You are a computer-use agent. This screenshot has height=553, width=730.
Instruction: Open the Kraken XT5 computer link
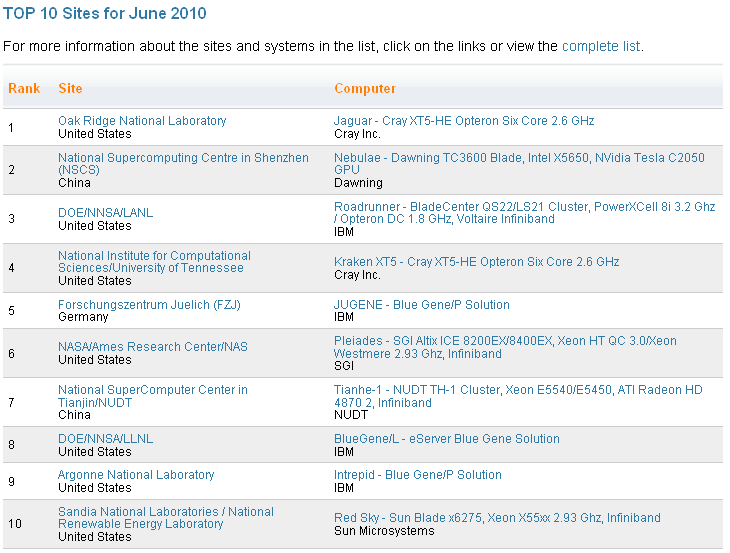477,262
